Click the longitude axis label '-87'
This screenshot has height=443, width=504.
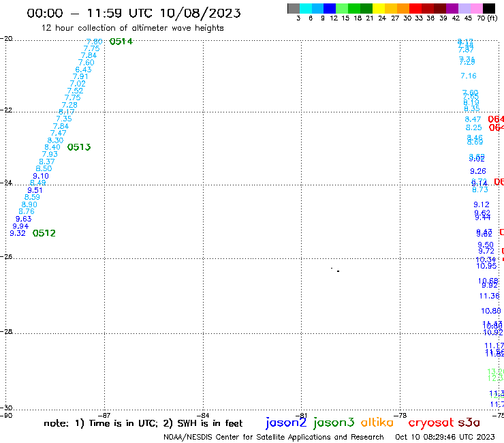pos(104,415)
